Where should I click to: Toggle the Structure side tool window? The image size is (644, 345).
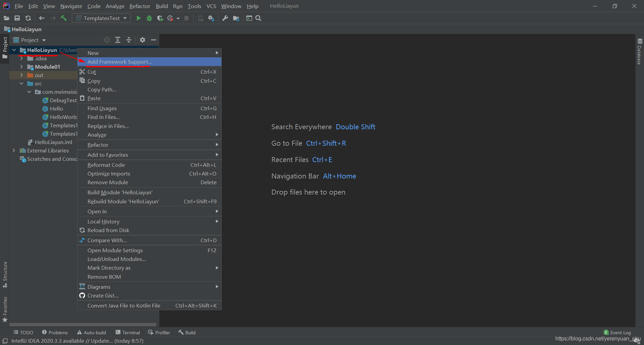5,274
